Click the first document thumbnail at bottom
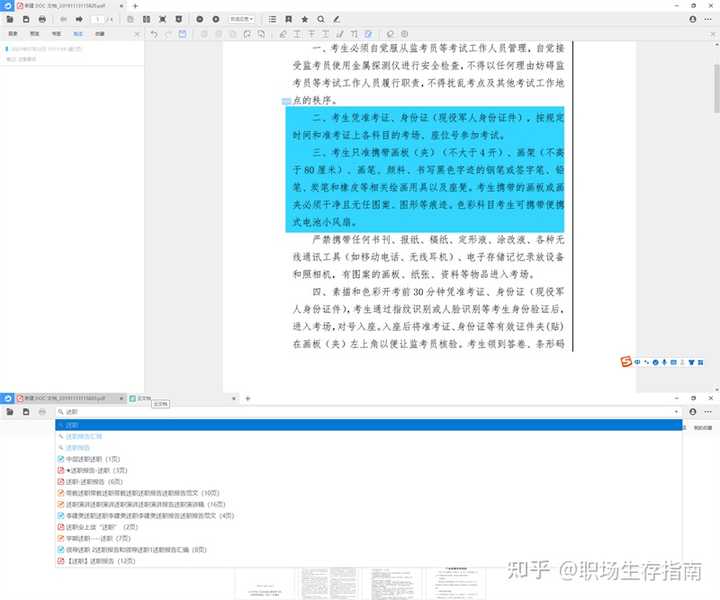Screen dimensions: 720x600 [264, 583]
